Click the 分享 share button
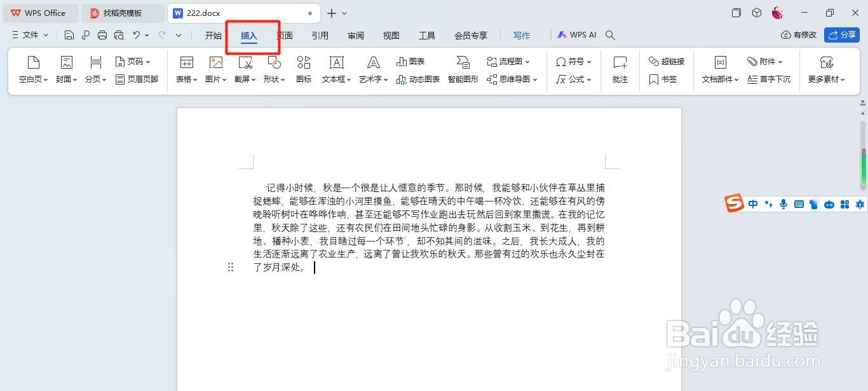Viewport: 868px width, 391px height. [841, 35]
